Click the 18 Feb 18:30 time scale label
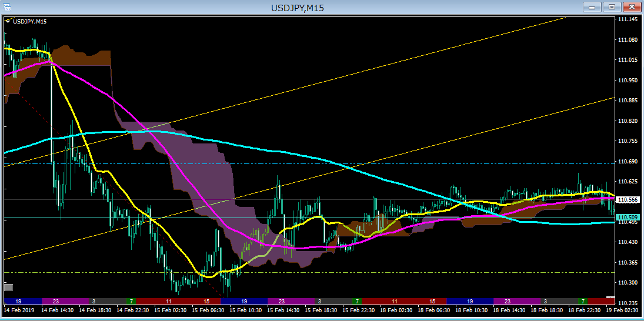644x321 pixels. coord(546,310)
